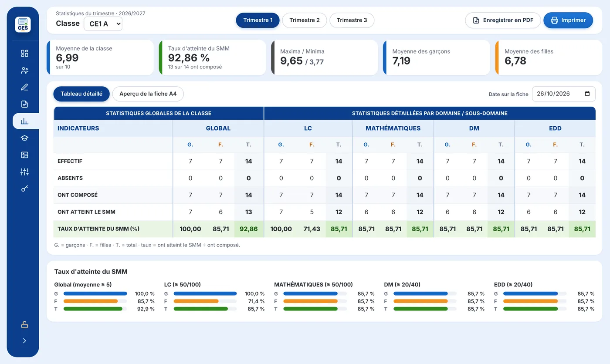Screen dimensions: 610x364
Task: Click the GES app logo
Action: tap(23, 24)
